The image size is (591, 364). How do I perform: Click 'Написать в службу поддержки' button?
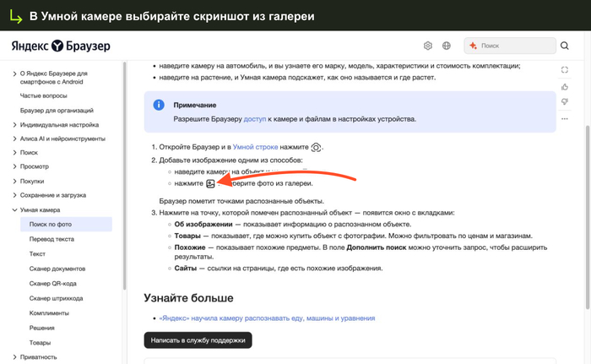(198, 340)
